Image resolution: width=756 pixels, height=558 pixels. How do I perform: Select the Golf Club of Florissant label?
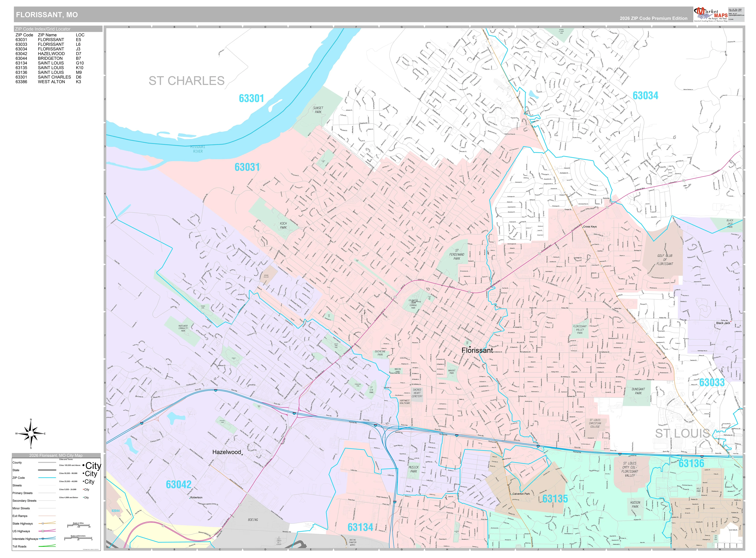[x=665, y=260]
